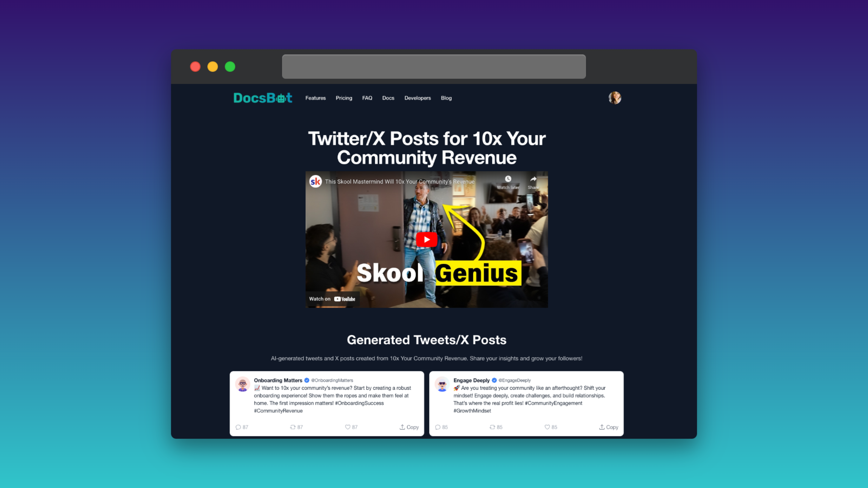
Task: Click the 'Generated Tweets/X Posts' heading
Action: point(427,340)
